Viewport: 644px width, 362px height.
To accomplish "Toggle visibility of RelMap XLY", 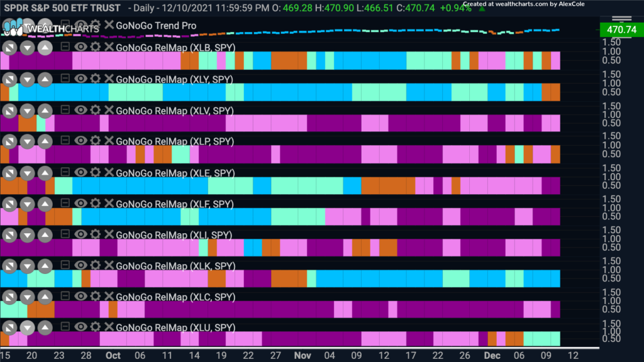I will pyautogui.click(x=80, y=79).
